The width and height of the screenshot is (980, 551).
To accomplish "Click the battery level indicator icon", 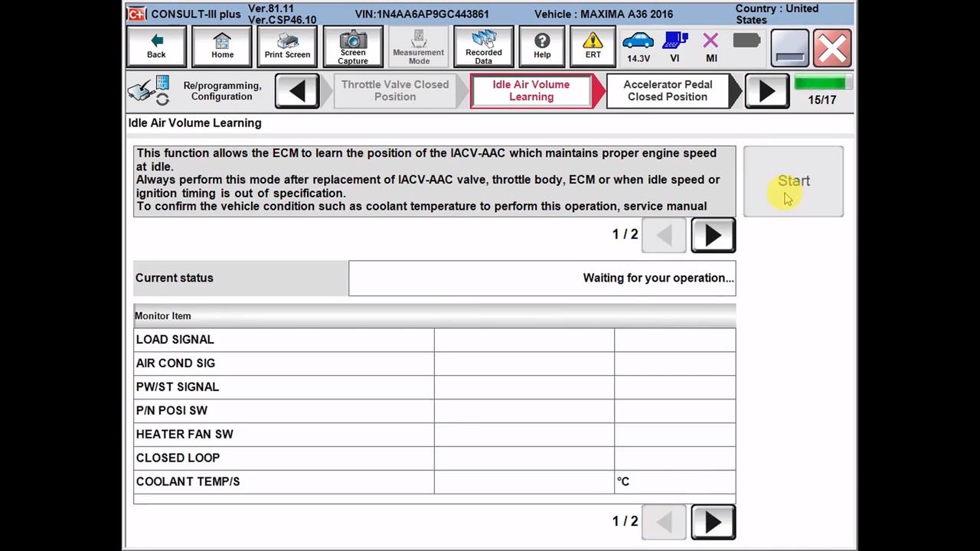I will pyautogui.click(x=746, y=41).
